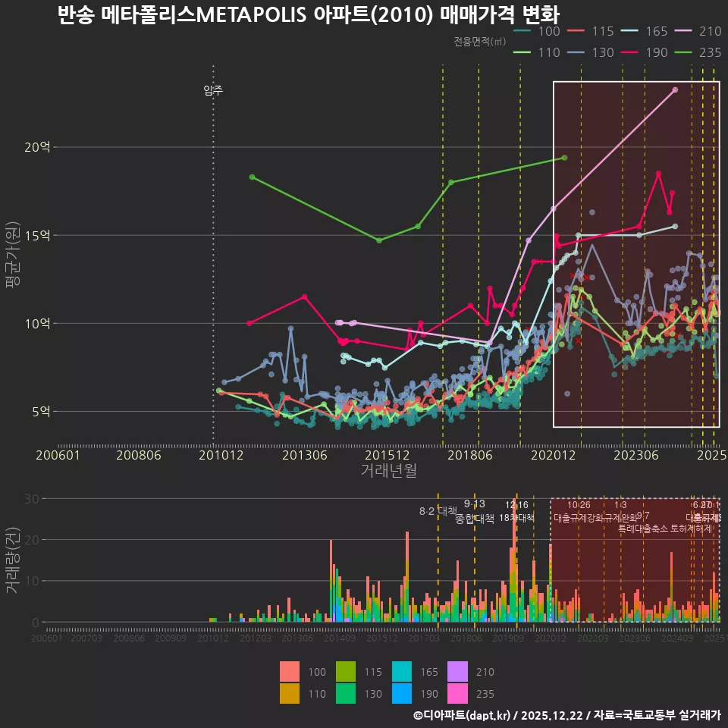
Task: Click the 210 pink line legend entry
Action: [x=698, y=31]
